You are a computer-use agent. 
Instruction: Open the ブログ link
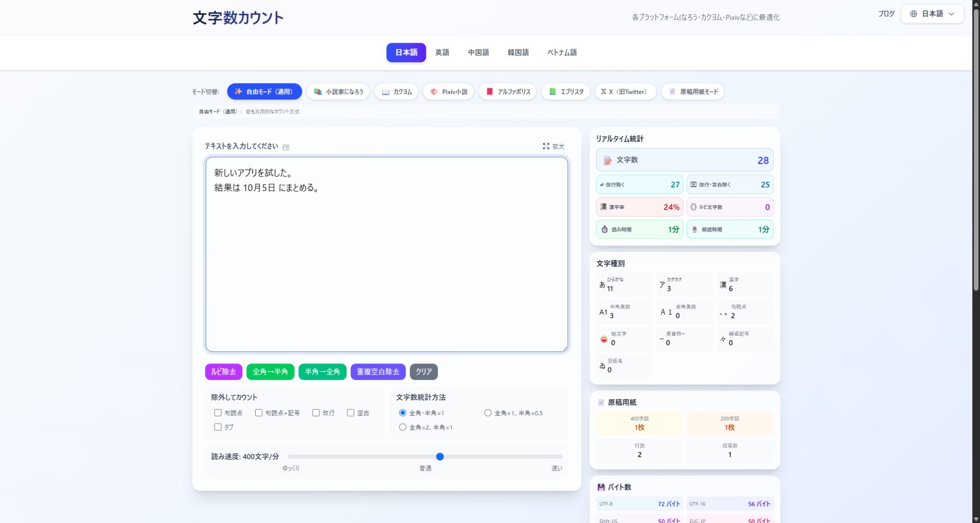click(x=886, y=14)
